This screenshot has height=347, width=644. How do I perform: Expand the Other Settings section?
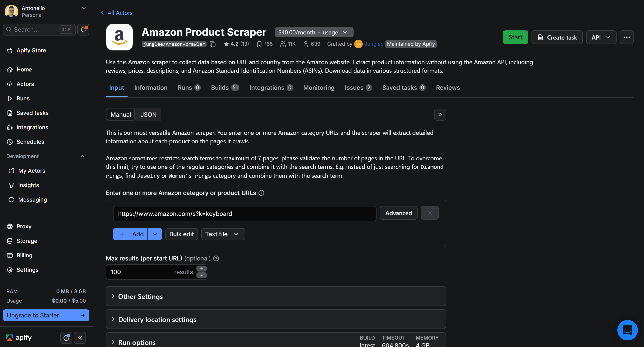point(140,296)
